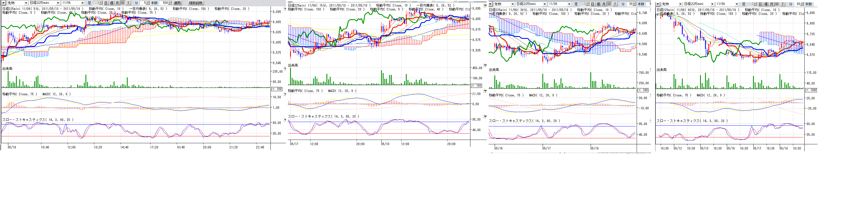Click the 複数銘柄 multiple symbols button

point(195,3)
